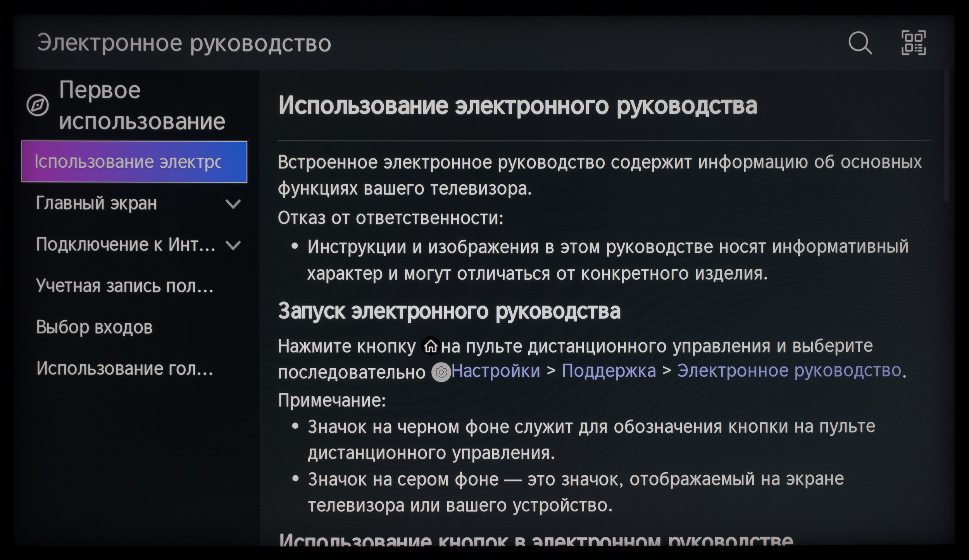Follow the Настройки link

[x=495, y=371]
